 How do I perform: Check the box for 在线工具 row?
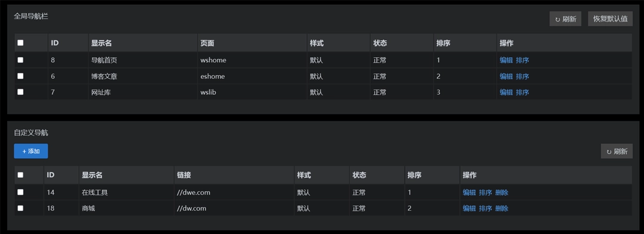20,192
